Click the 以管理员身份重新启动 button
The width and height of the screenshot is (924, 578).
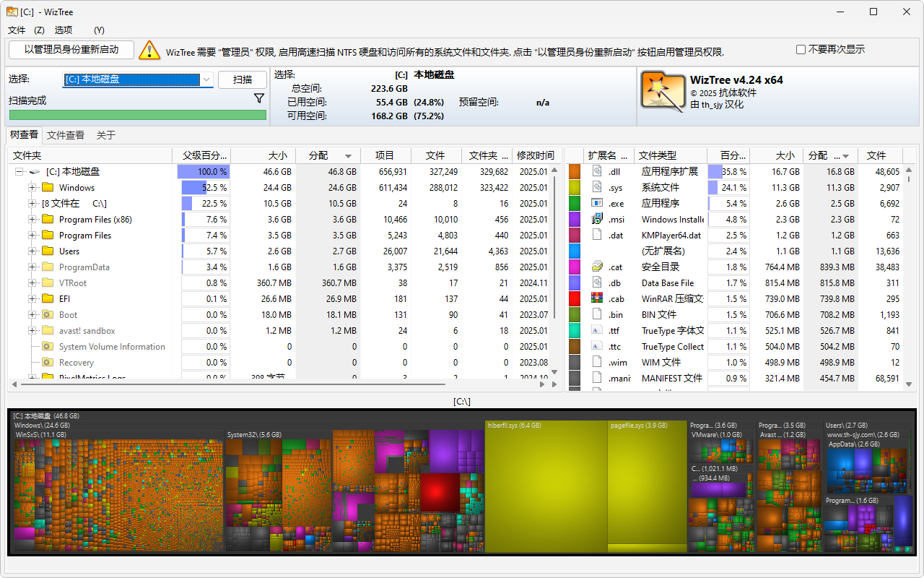tap(70, 51)
